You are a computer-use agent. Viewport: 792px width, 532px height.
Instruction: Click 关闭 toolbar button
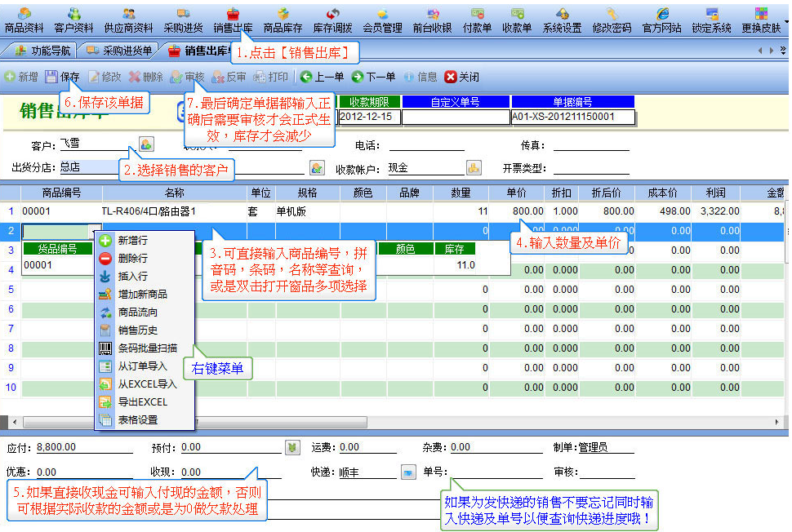pyautogui.click(x=461, y=77)
